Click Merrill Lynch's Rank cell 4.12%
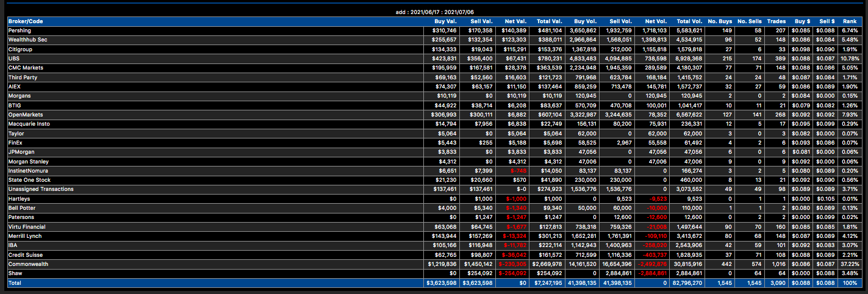The width and height of the screenshot is (868, 294). [x=850, y=236]
